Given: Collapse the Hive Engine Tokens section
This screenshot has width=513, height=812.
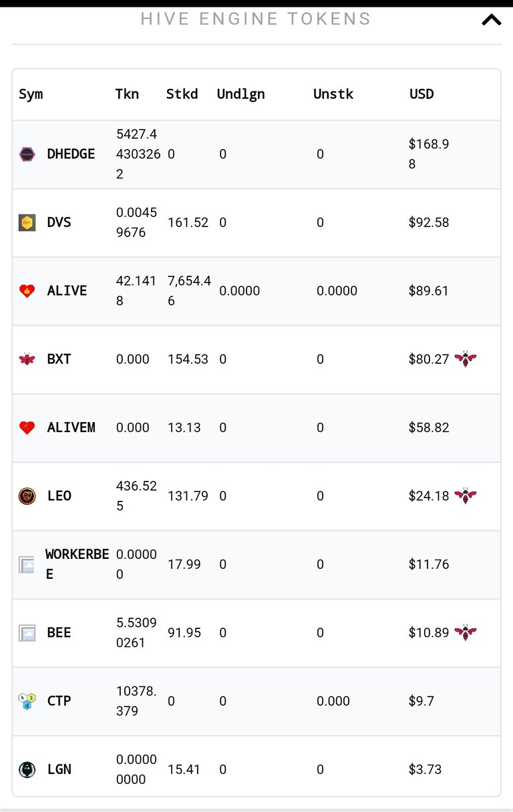Looking at the screenshot, I should pyautogui.click(x=491, y=20).
